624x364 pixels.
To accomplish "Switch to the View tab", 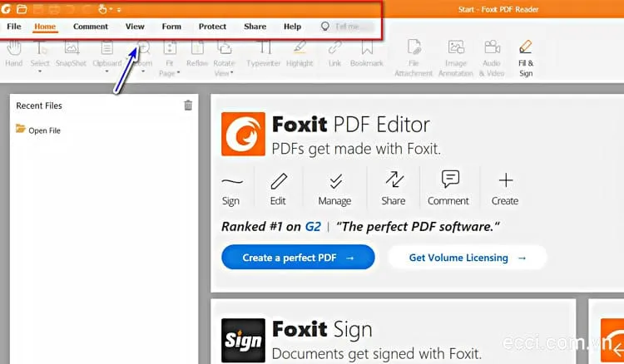I will [135, 27].
